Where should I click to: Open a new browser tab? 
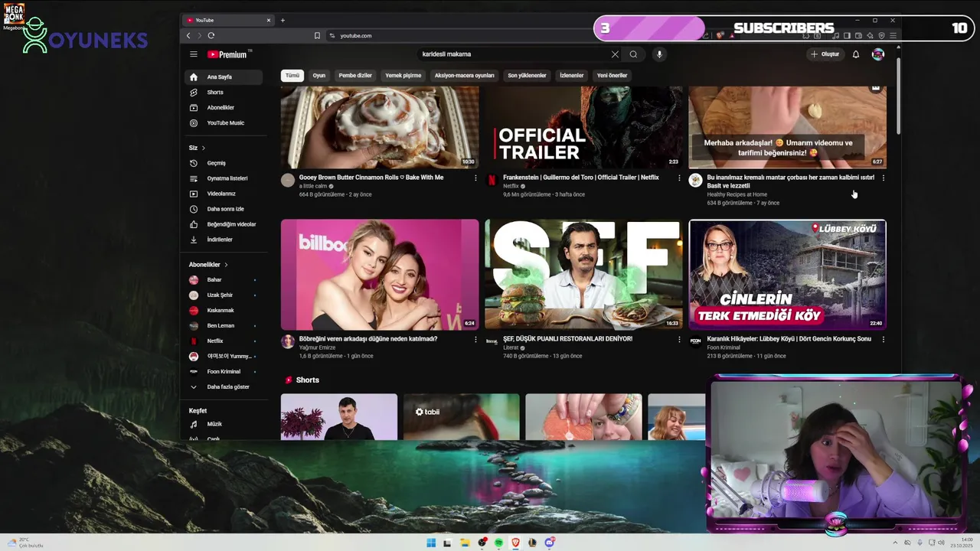(283, 21)
